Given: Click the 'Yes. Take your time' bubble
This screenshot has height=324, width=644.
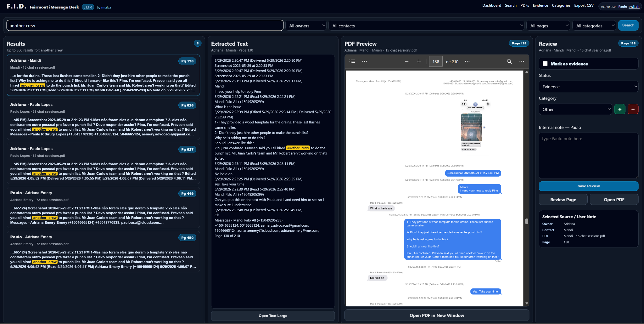Looking at the screenshot, I should coord(485,292).
